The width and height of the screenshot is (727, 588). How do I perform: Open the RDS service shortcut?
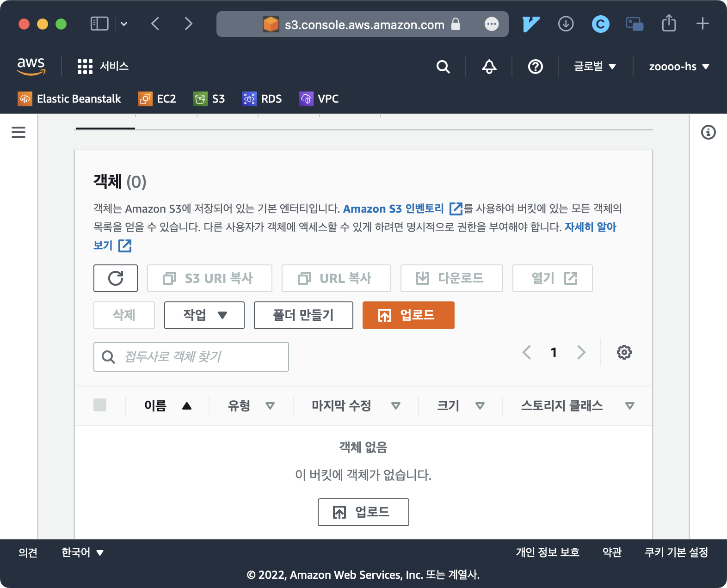[x=262, y=99]
